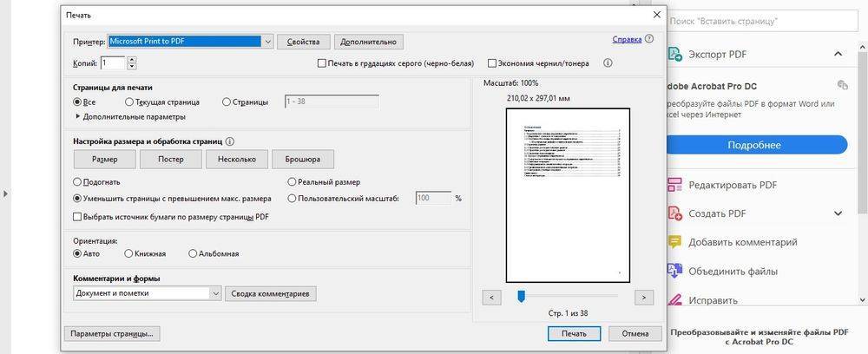Image resolution: width=868 pixels, height=354 pixels.
Task: Click the Свойства button
Action: coord(303,42)
